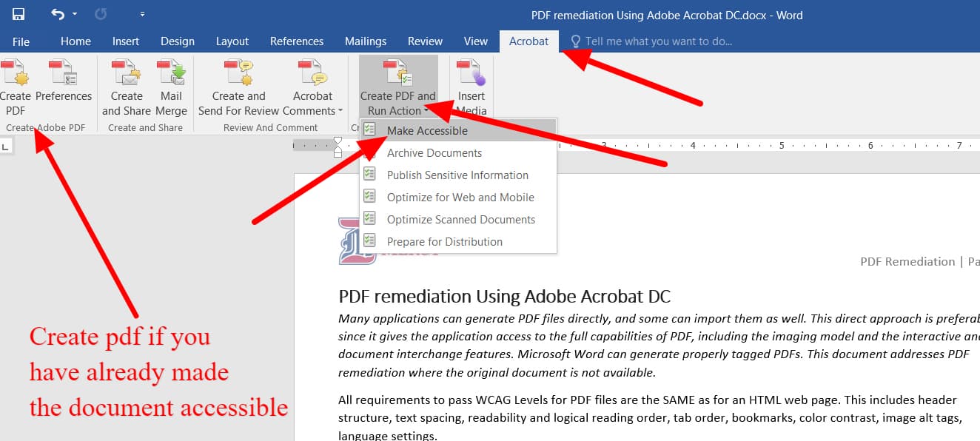The height and width of the screenshot is (441, 980).
Task: Choose Archive Documents action
Action: coord(457,152)
